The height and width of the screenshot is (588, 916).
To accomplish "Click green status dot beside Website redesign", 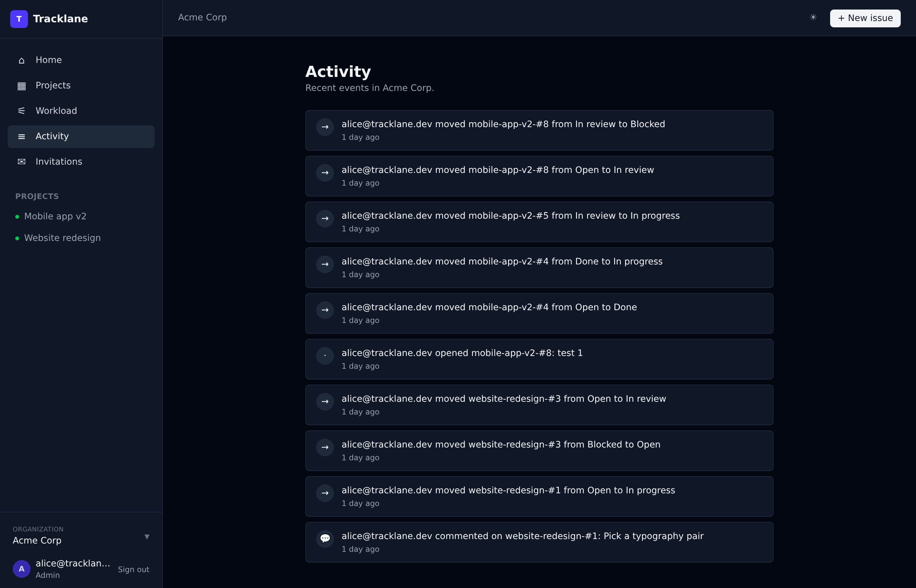I will pyautogui.click(x=17, y=239).
